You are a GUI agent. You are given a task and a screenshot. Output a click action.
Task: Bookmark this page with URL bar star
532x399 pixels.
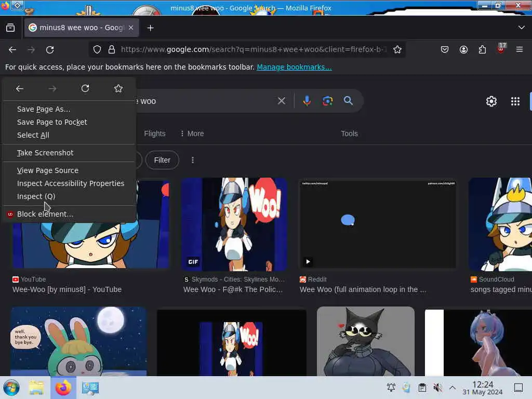[397, 49]
